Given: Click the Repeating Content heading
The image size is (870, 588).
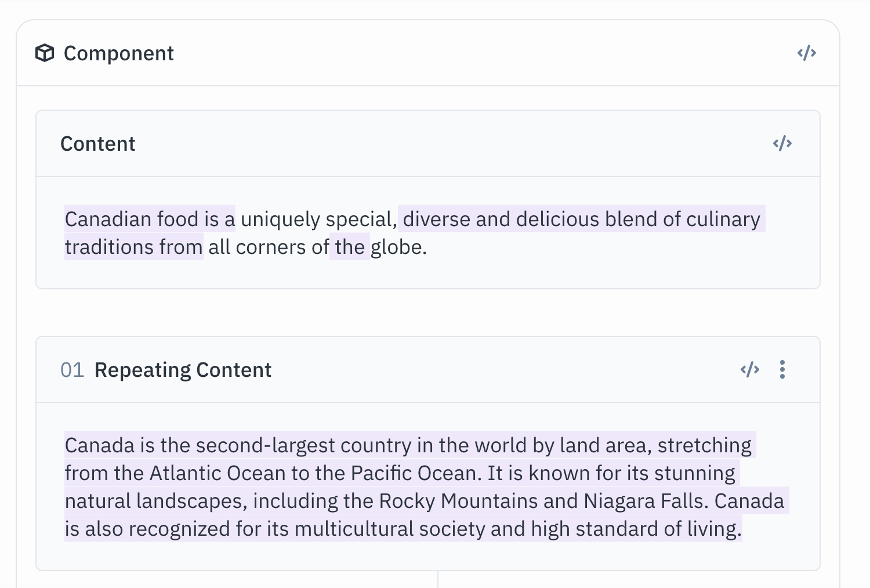Looking at the screenshot, I should (x=183, y=370).
